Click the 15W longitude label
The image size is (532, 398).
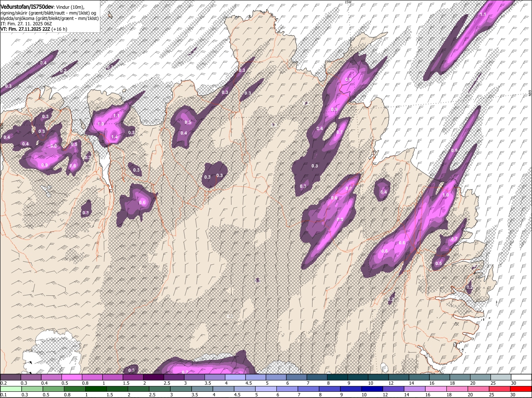point(348,2)
